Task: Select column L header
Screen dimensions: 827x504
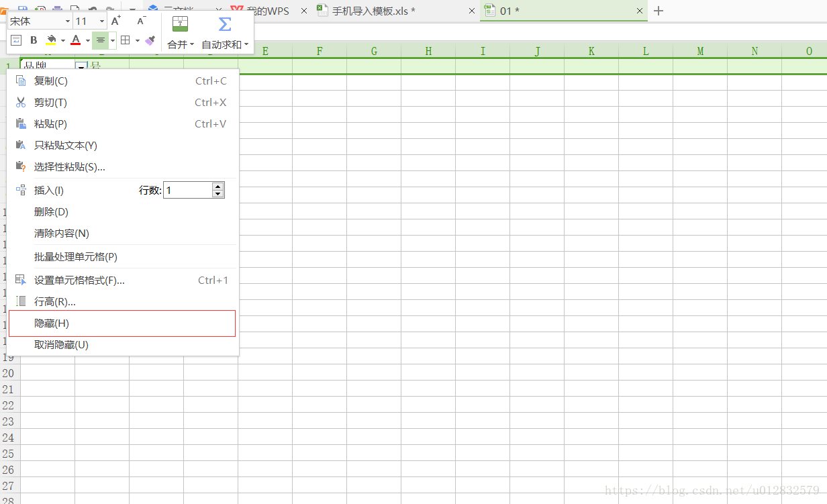Action: pyautogui.click(x=646, y=51)
